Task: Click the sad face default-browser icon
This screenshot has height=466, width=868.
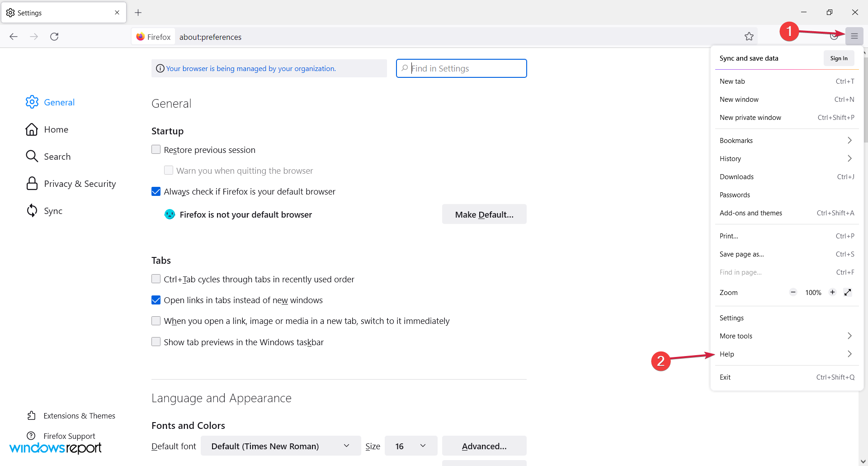Action: click(x=170, y=214)
